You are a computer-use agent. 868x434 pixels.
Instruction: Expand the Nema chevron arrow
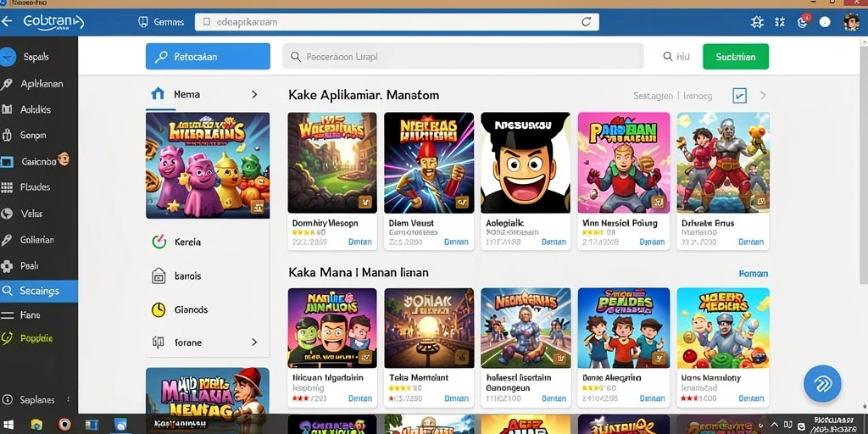pyautogui.click(x=254, y=94)
